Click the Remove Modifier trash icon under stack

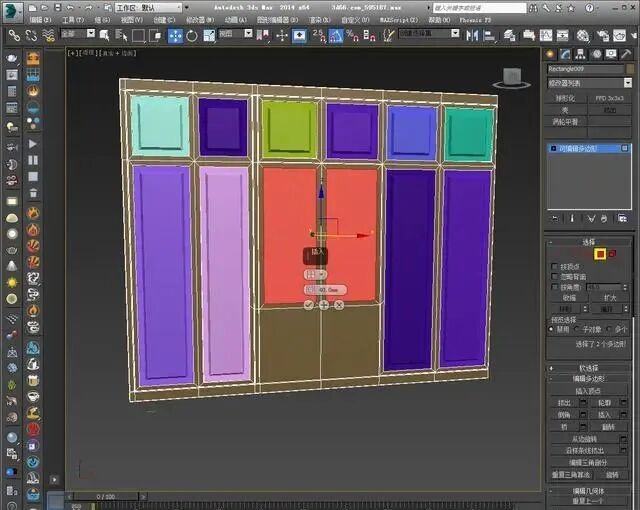click(x=604, y=219)
